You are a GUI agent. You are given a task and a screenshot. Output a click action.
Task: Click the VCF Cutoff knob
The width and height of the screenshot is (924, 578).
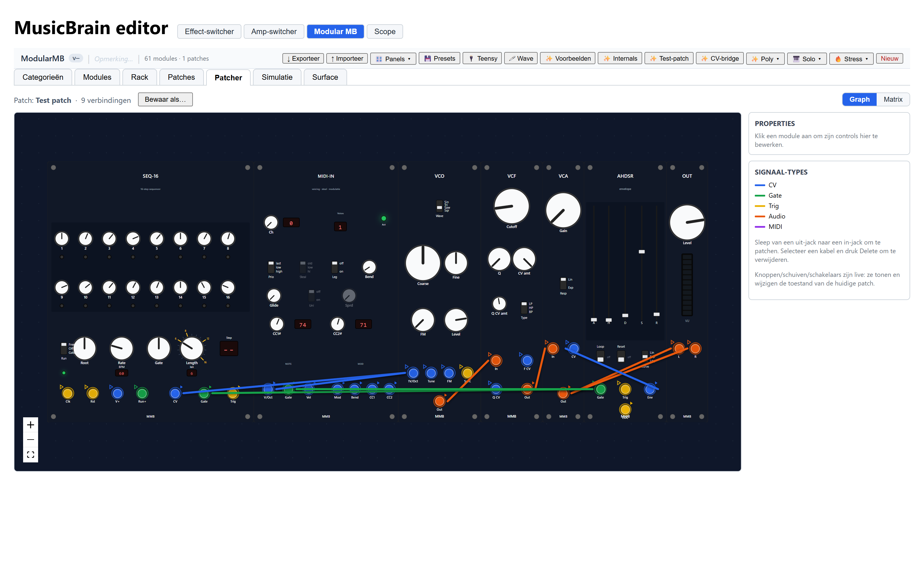coord(512,206)
